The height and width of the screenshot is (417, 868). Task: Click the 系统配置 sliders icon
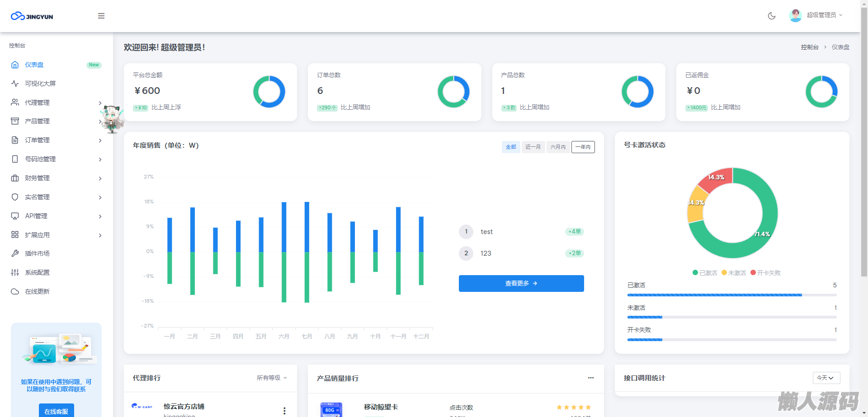[x=15, y=272]
